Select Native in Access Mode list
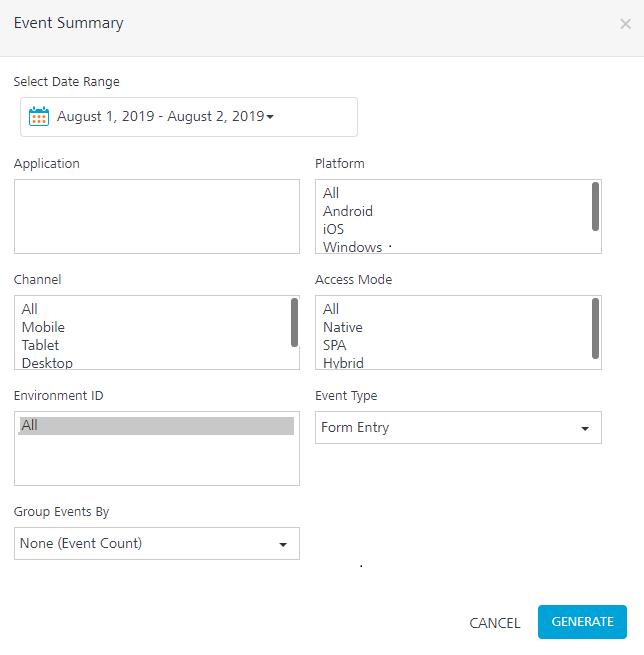Viewport: 644px width, 655px height. (342, 327)
